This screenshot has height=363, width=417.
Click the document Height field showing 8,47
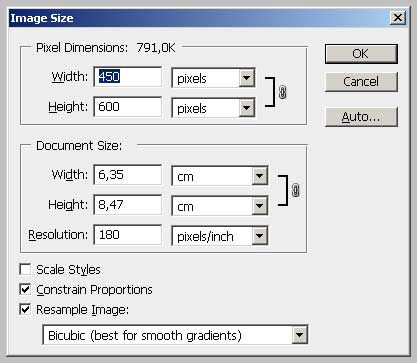click(x=128, y=205)
